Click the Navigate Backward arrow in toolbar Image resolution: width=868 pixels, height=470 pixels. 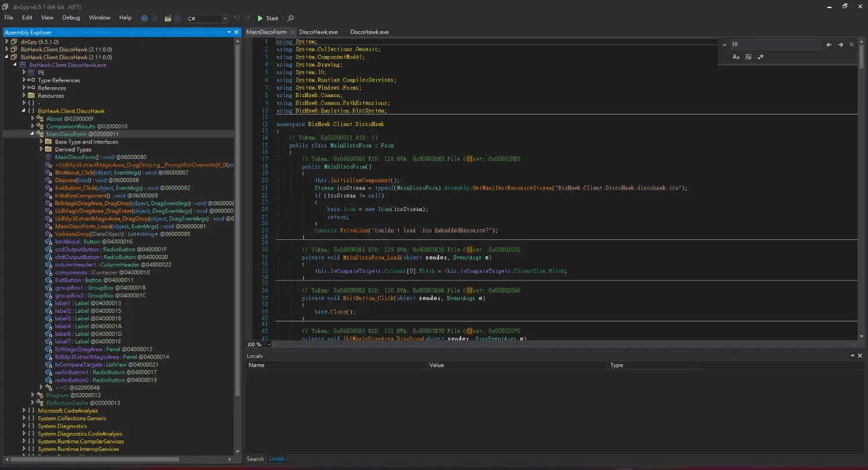pyautogui.click(x=145, y=18)
